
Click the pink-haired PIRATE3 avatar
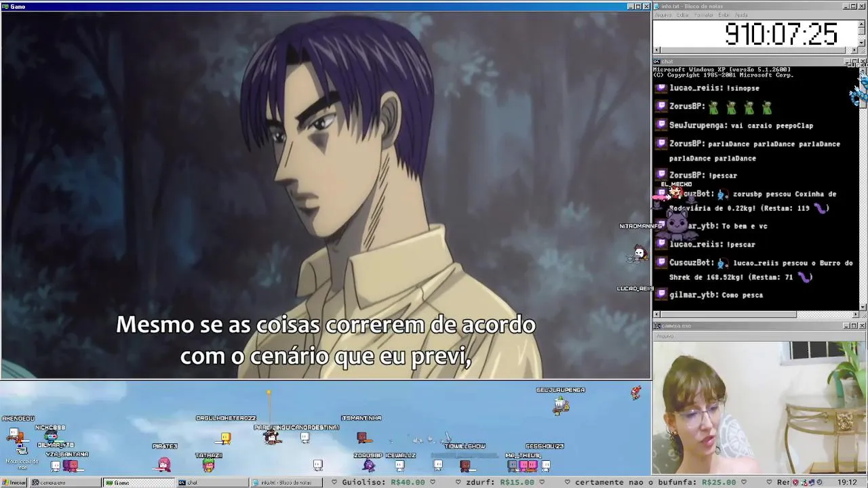click(x=164, y=464)
